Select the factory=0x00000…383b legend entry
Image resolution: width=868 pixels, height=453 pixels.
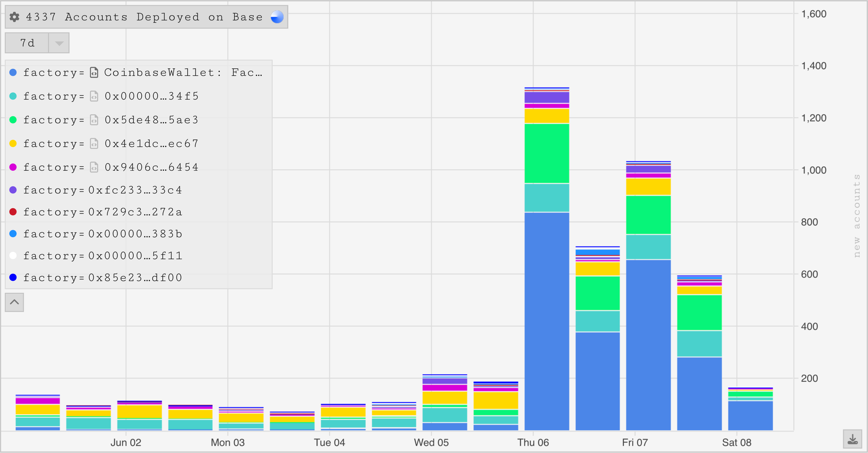(x=103, y=234)
